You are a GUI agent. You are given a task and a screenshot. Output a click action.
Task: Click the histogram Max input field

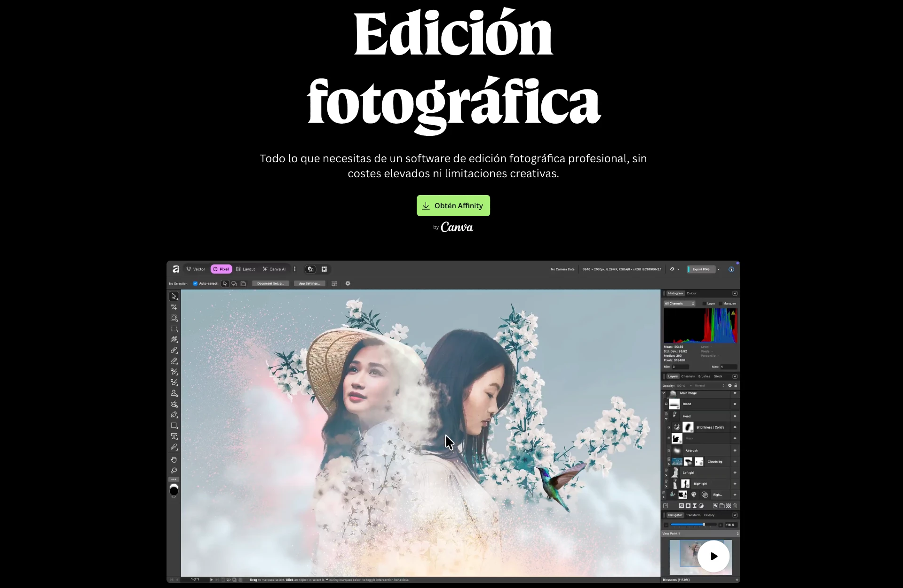tap(729, 367)
